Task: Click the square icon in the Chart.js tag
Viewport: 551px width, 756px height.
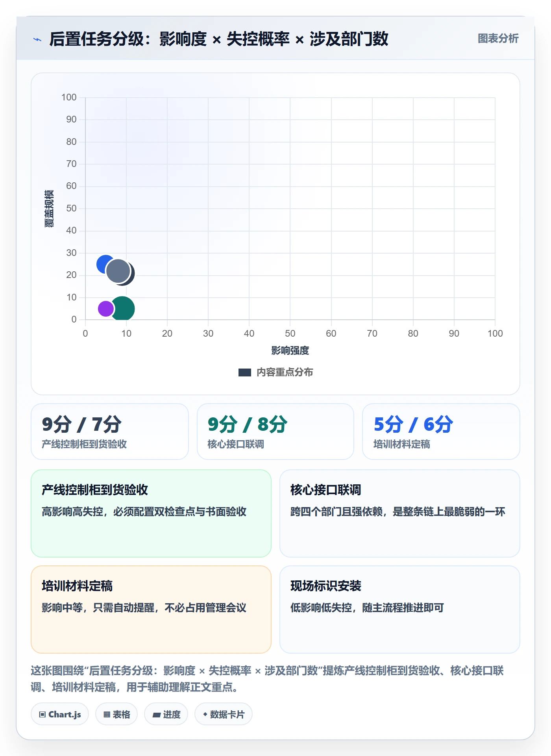Action: (x=43, y=714)
